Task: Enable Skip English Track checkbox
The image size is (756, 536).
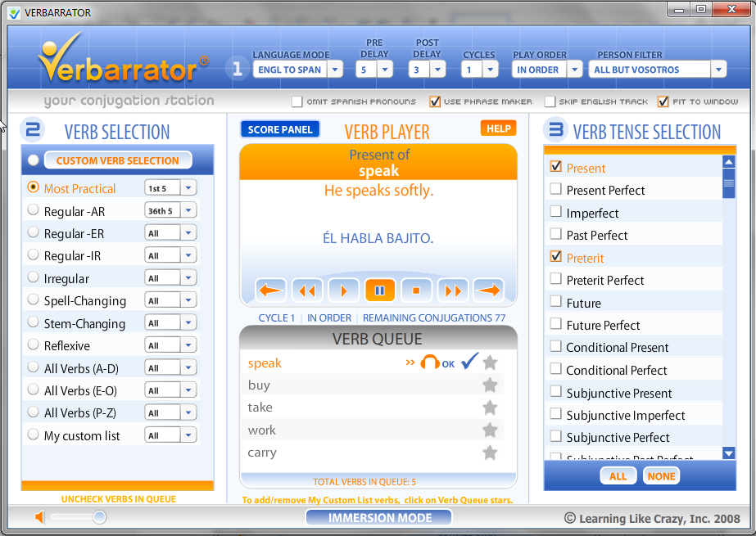Action: [550, 101]
